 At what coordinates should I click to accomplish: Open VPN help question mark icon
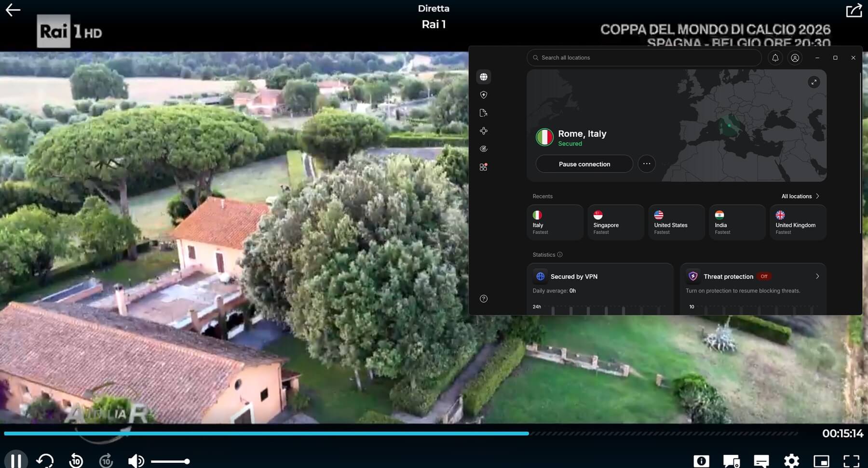pyautogui.click(x=484, y=299)
